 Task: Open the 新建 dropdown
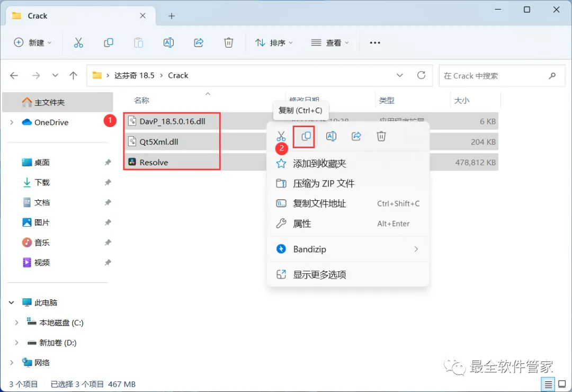[x=32, y=43]
